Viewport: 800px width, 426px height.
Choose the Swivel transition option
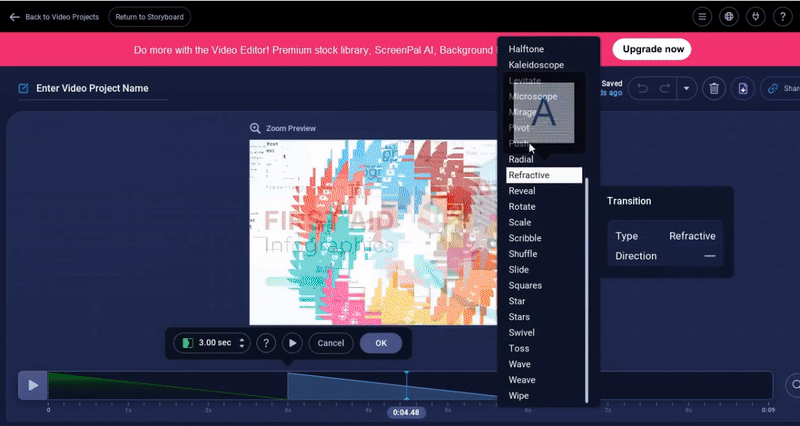(x=521, y=333)
